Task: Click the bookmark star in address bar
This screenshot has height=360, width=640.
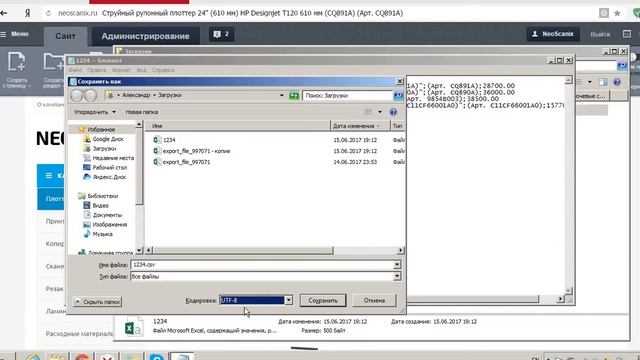Action: (617, 13)
